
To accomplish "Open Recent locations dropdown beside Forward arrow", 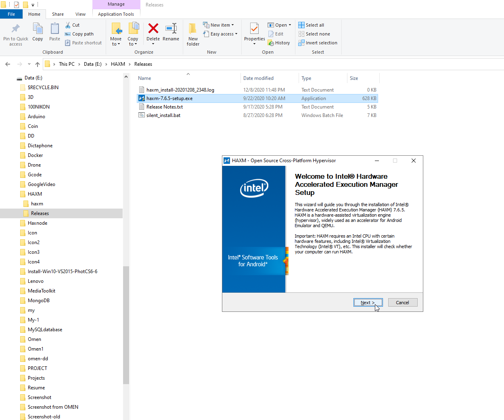I will 29,64.
